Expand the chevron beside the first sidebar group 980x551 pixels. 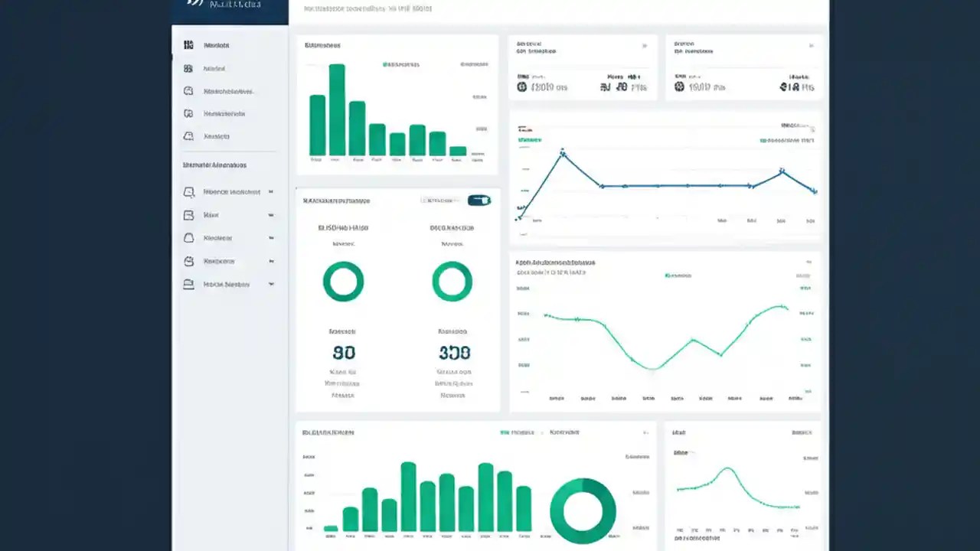(x=271, y=192)
